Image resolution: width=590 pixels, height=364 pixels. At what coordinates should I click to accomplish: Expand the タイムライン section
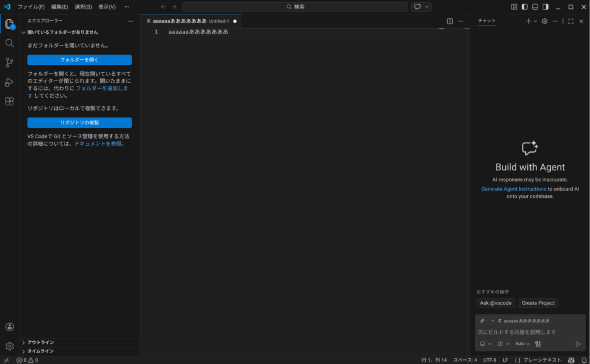click(x=40, y=351)
